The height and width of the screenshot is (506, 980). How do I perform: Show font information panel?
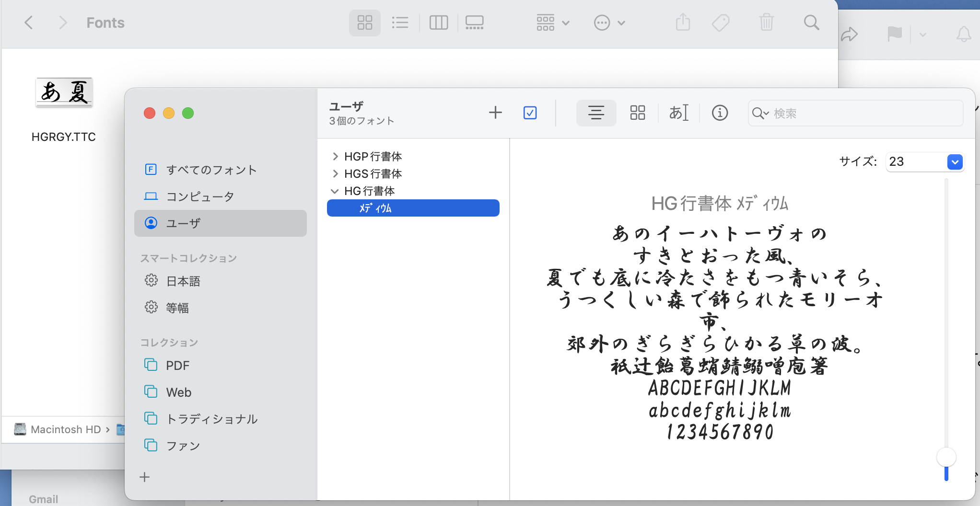tap(719, 113)
